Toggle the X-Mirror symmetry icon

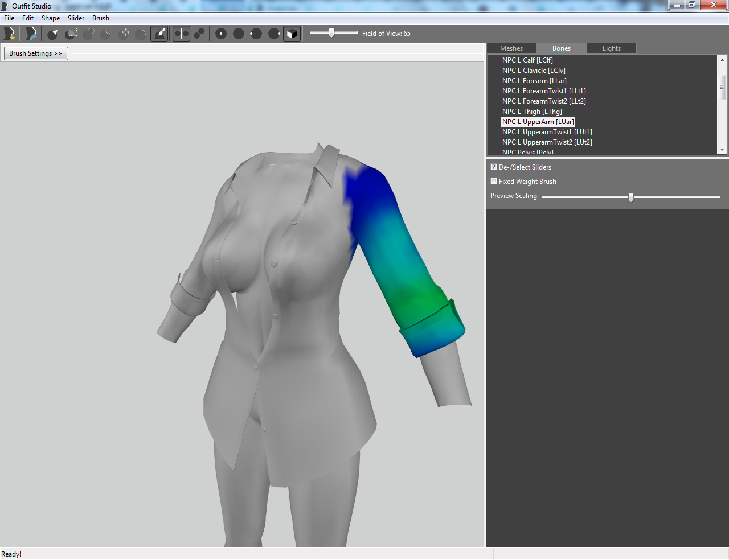(x=181, y=34)
